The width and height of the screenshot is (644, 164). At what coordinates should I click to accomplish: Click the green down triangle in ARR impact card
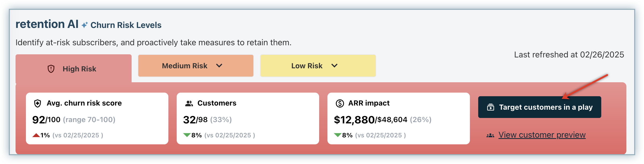pos(338,135)
